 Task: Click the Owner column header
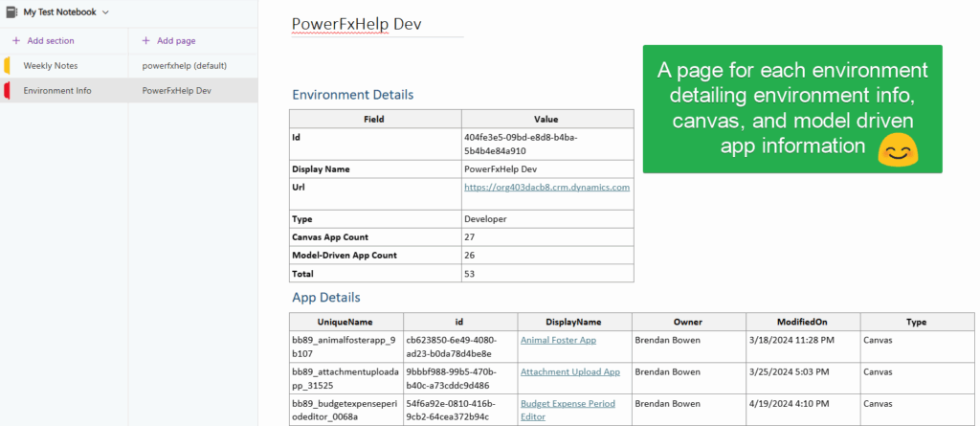pyautogui.click(x=689, y=323)
